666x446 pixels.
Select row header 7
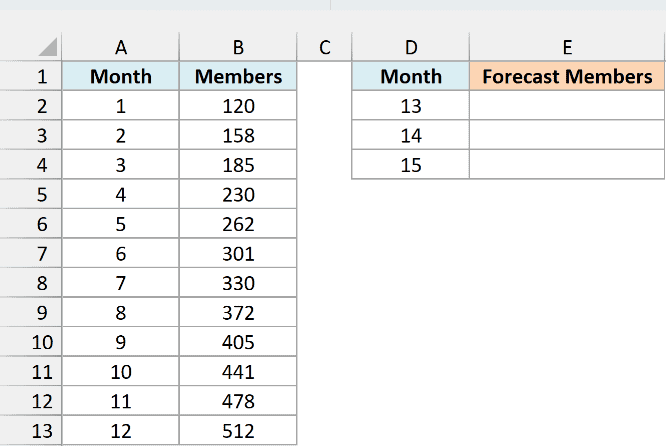31,253
